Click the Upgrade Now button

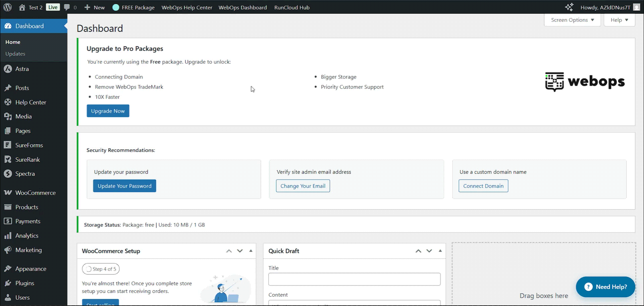(x=108, y=111)
